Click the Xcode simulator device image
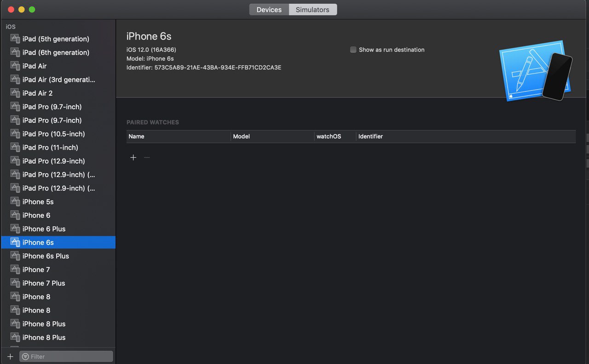 tap(536, 70)
